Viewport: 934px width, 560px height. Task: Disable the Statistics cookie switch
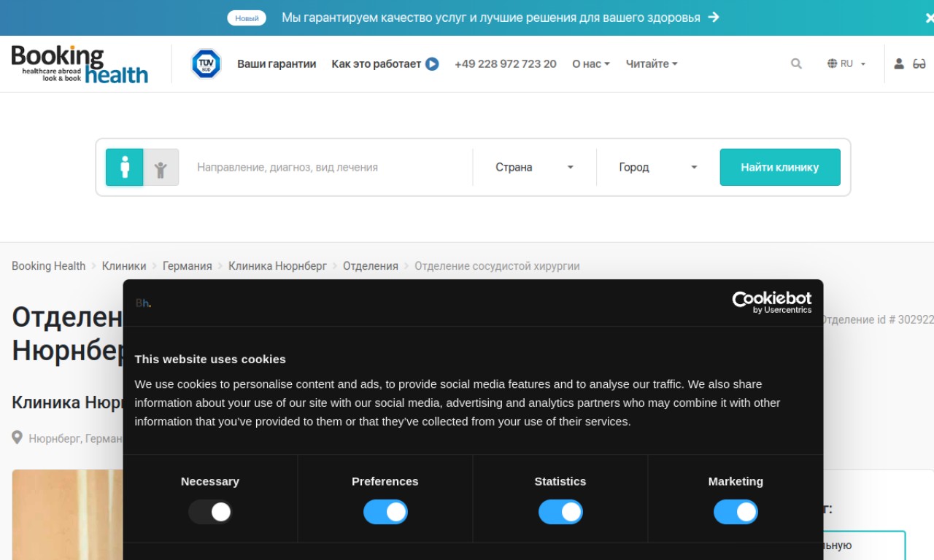click(560, 512)
